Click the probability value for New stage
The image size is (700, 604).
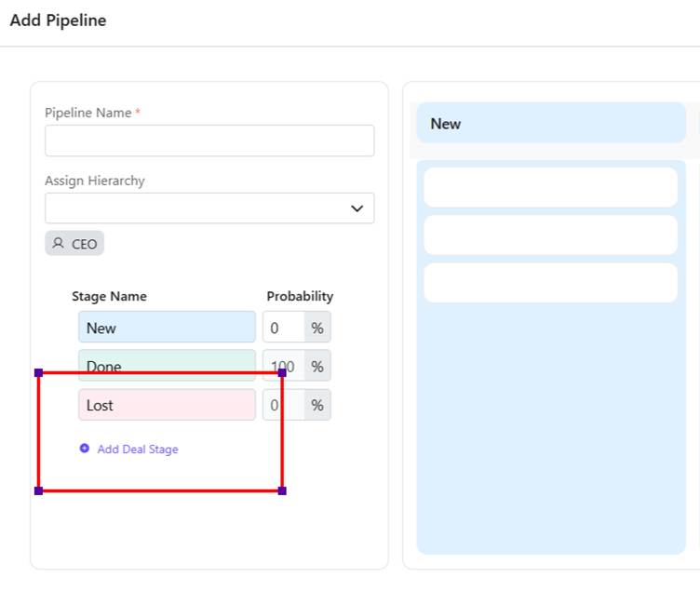[283, 328]
